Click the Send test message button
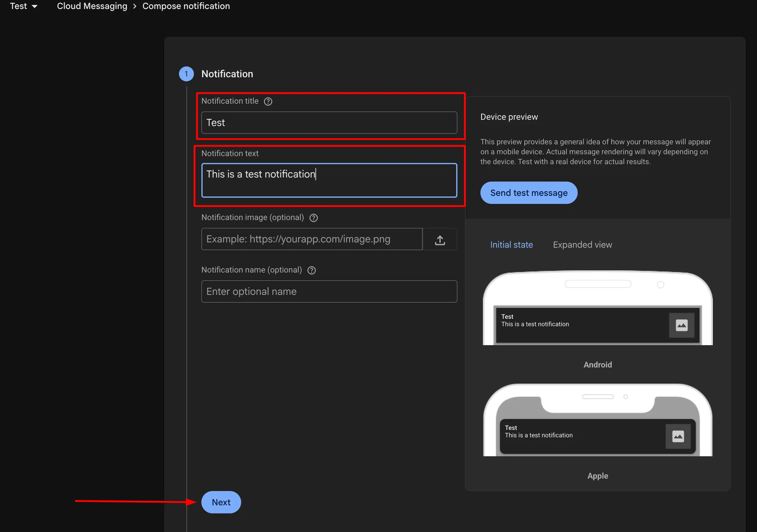The width and height of the screenshot is (757, 532). pos(529,193)
